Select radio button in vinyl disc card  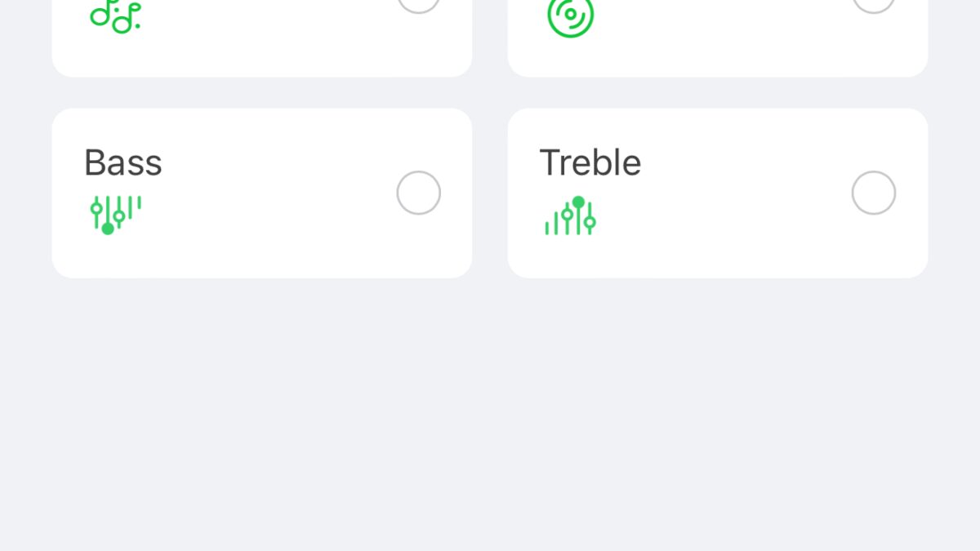[873, 4]
